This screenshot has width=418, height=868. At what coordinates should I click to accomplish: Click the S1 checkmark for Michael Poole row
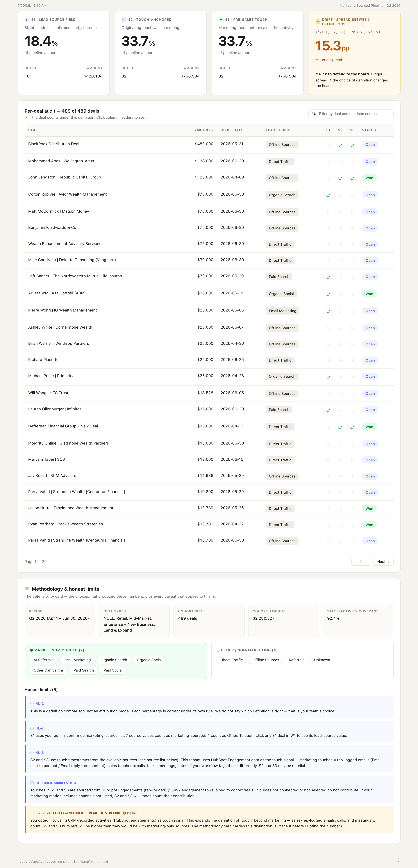328,377
